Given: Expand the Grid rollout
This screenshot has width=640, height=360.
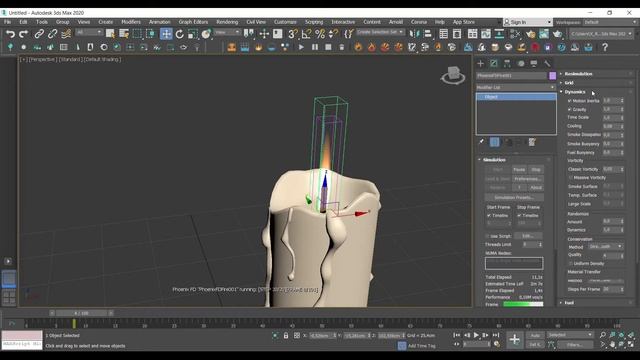Looking at the screenshot, I should tap(569, 83).
